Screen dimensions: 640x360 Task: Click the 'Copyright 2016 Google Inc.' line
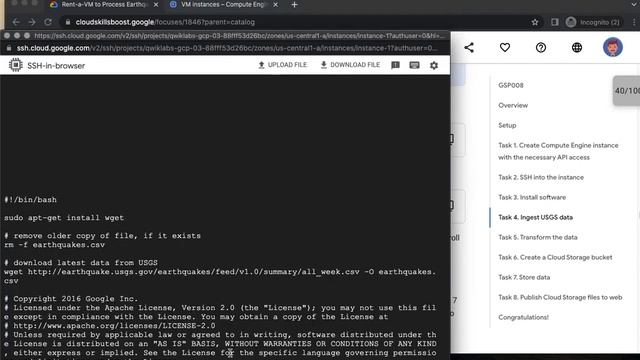[x=71, y=299]
